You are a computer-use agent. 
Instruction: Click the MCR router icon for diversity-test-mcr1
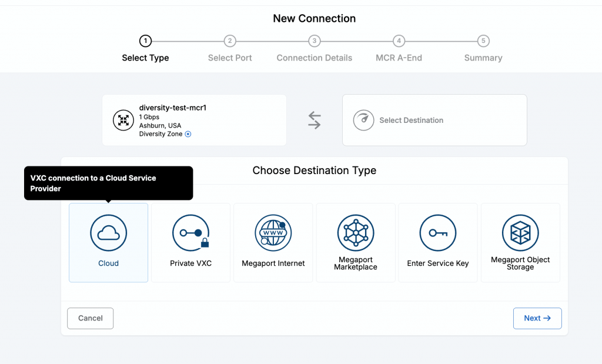click(x=123, y=120)
